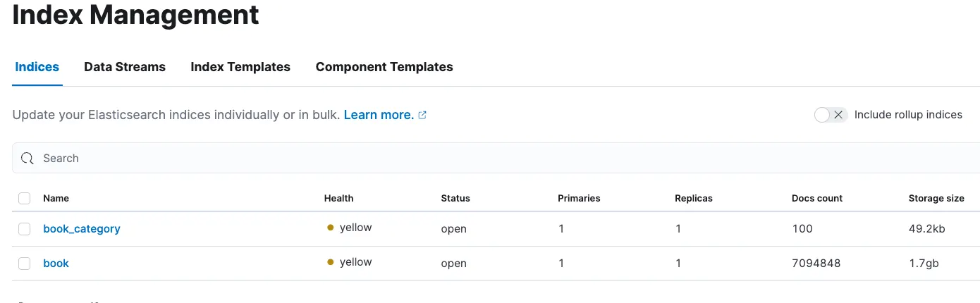Click the search magnifier icon

(27, 159)
